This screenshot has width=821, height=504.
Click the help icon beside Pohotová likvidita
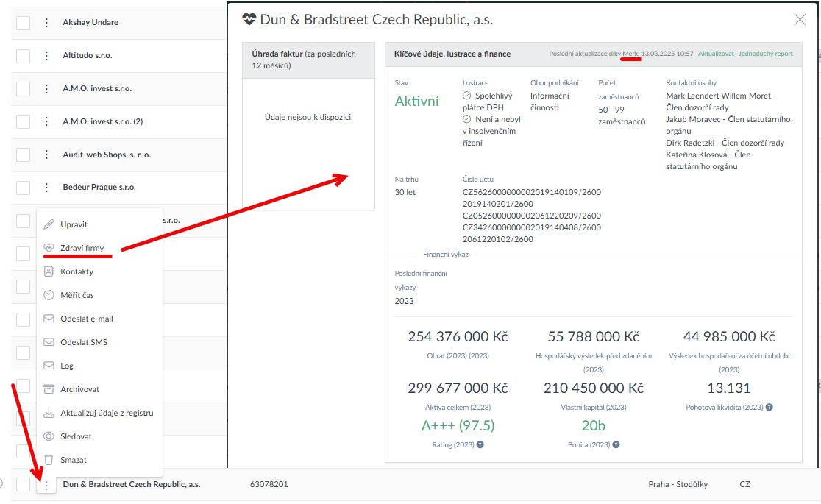pyautogui.click(x=769, y=407)
